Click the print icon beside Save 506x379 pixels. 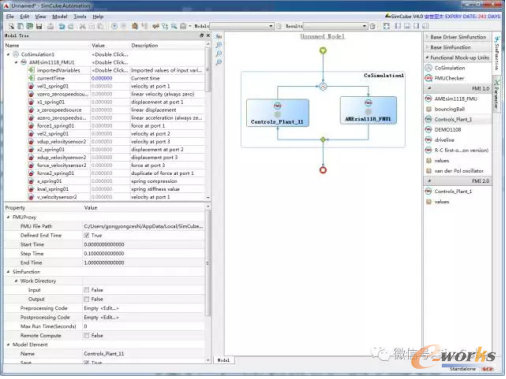[x=50, y=26]
